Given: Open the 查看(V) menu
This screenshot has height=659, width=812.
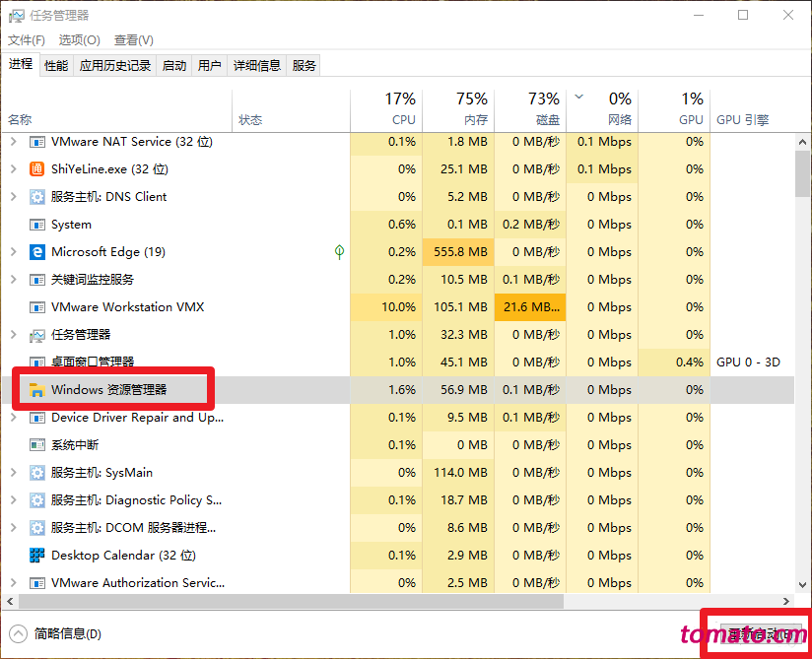Looking at the screenshot, I should tap(134, 39).
